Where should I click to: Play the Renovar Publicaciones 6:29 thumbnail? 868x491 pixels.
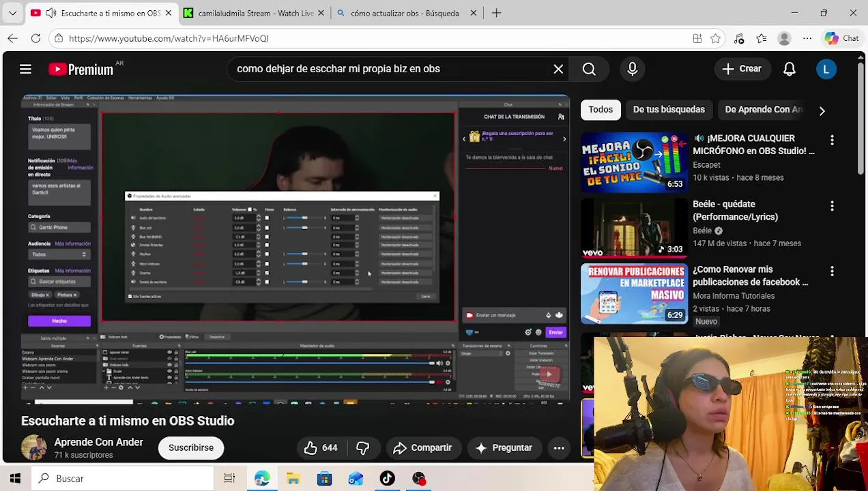[634, 293]
